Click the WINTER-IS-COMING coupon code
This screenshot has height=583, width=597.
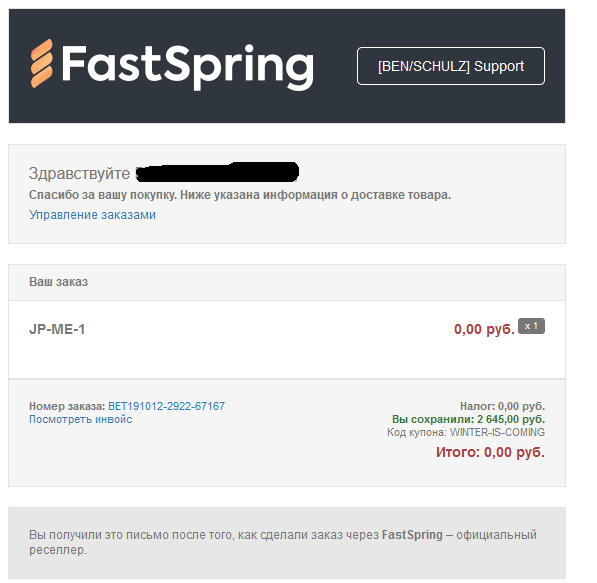coord(497,432)
